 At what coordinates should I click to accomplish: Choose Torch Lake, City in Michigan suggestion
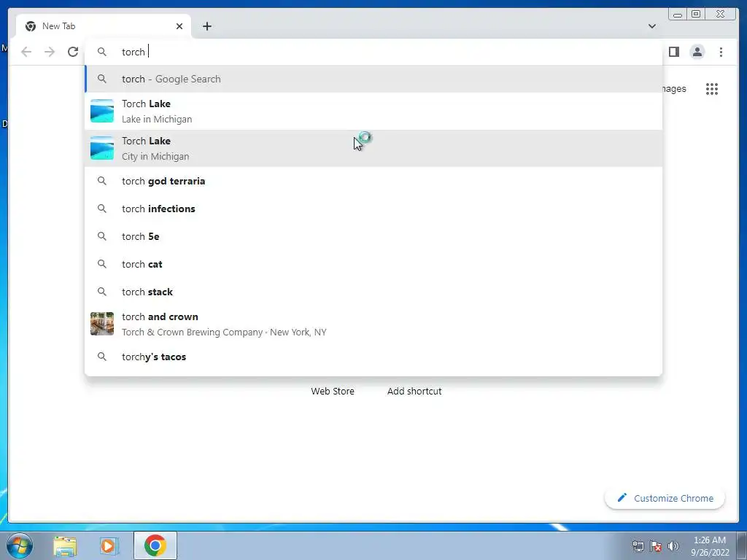click(x=373, y=148)
